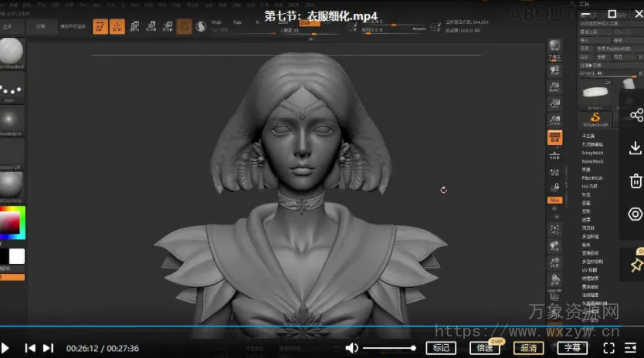Expand the NanoMesh subpalette
The width and height of the screenshot is (644, 358).
tap(592, 161)
